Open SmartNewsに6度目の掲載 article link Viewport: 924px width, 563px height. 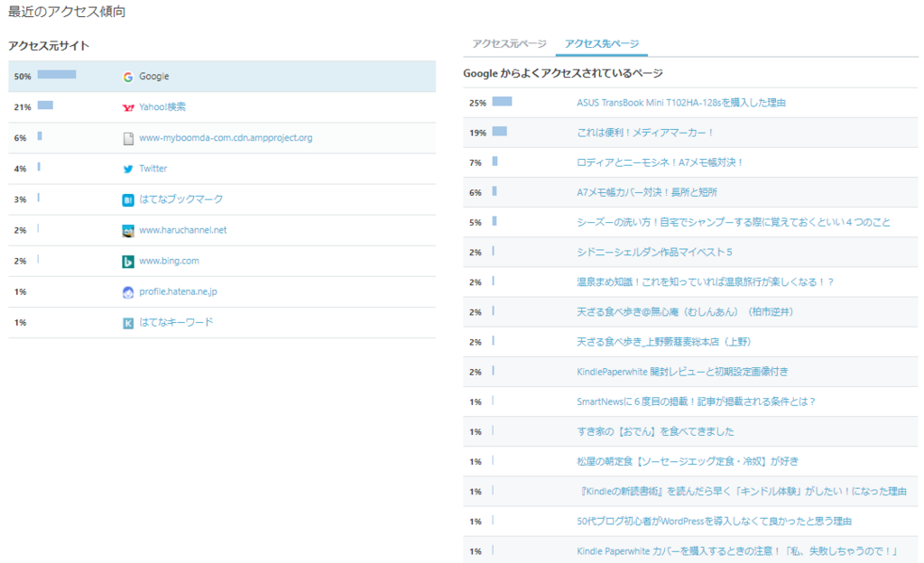click(696, 401)
